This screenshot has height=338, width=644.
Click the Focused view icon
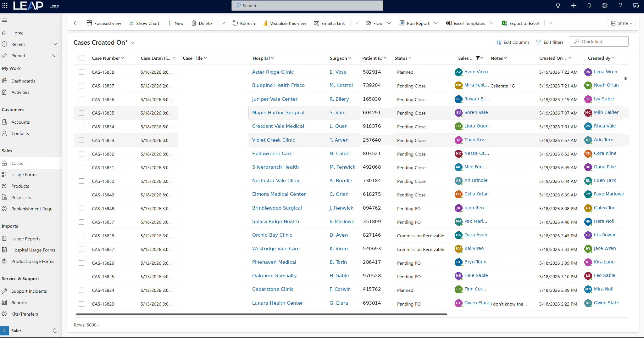pos(89,23)
